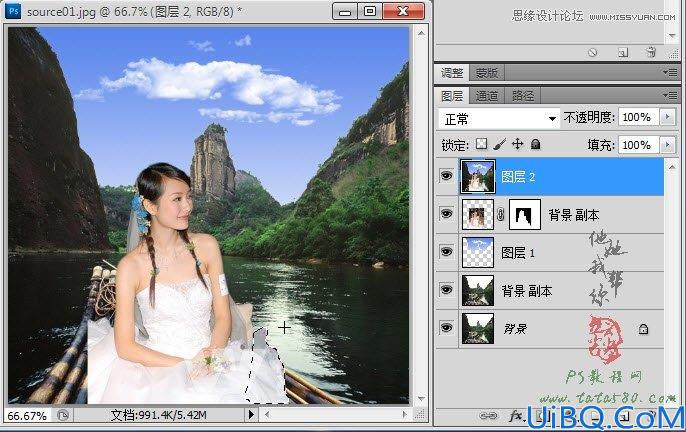This screenshot has height=432, width=686.
Task: Hide the 背景 layer eye
Action: coord(446,328)
